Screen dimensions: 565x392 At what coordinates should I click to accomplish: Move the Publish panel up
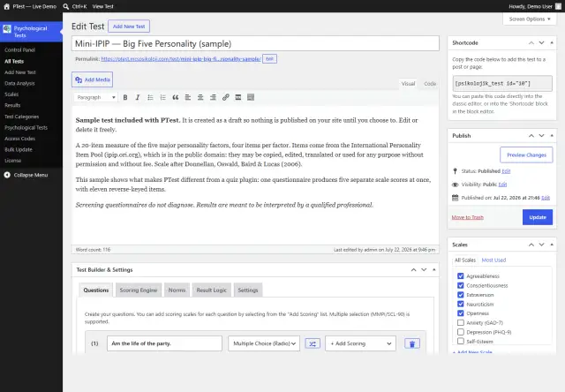531,136
